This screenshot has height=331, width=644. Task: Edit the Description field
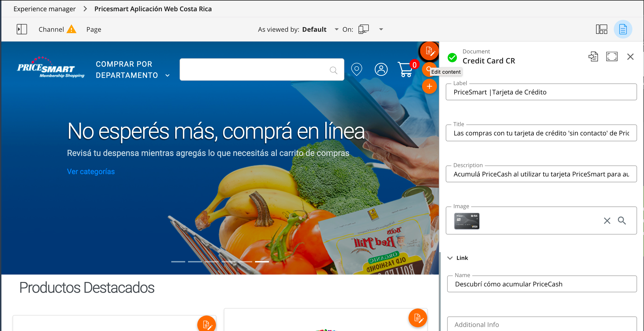pos(541,174)
